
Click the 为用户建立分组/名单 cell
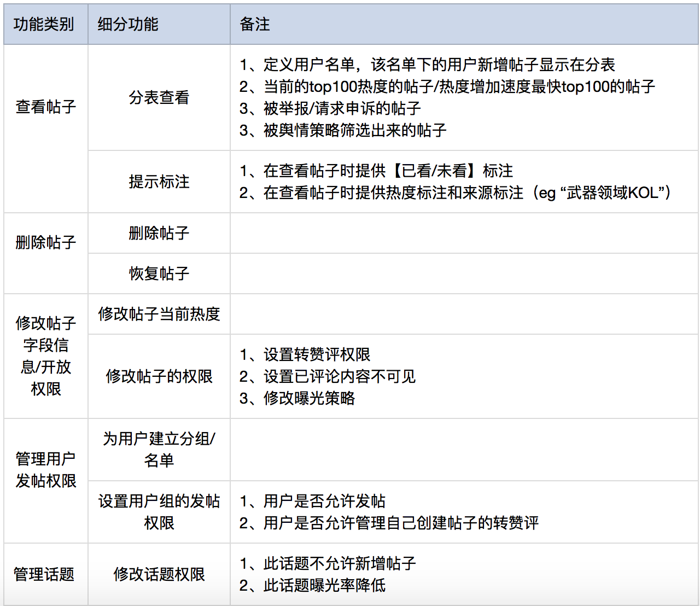point(159,450)
